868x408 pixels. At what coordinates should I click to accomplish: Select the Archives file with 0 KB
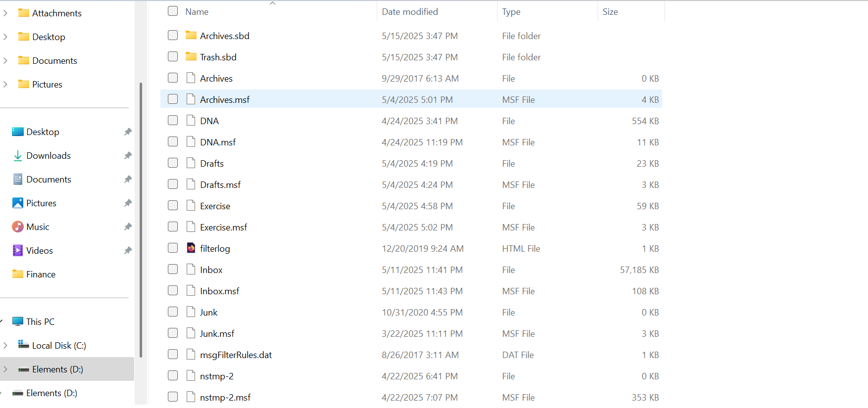(216, 78)
